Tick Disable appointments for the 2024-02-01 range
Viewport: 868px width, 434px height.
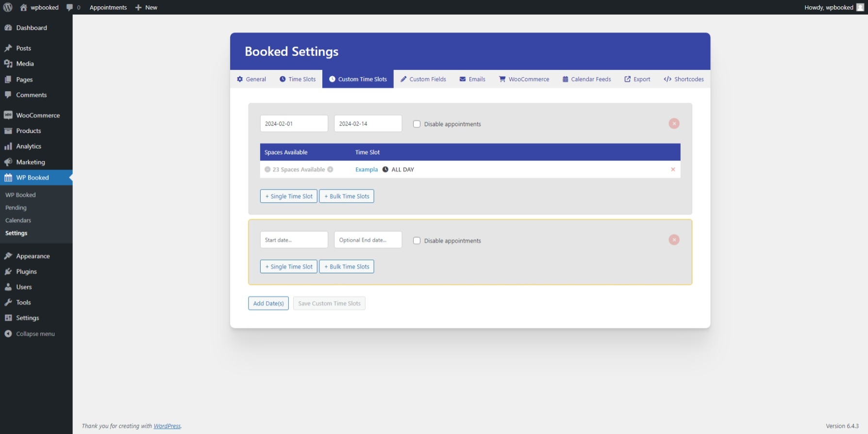[417, 124]
